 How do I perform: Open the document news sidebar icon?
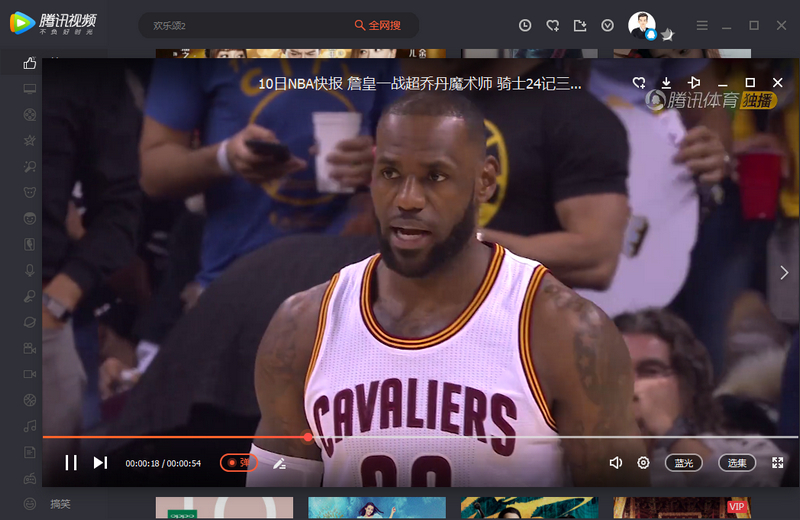(30, 452)
